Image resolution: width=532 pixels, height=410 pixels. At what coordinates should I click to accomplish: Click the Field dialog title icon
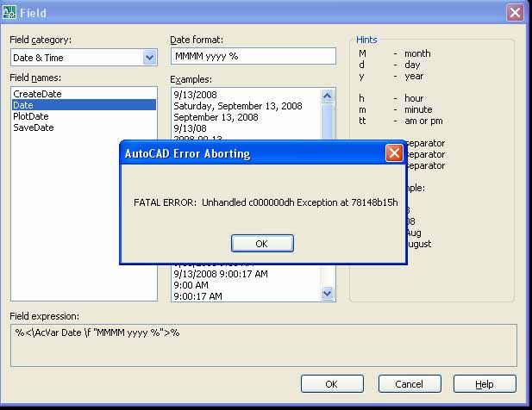pyautogui.click(x=9, y=13)
